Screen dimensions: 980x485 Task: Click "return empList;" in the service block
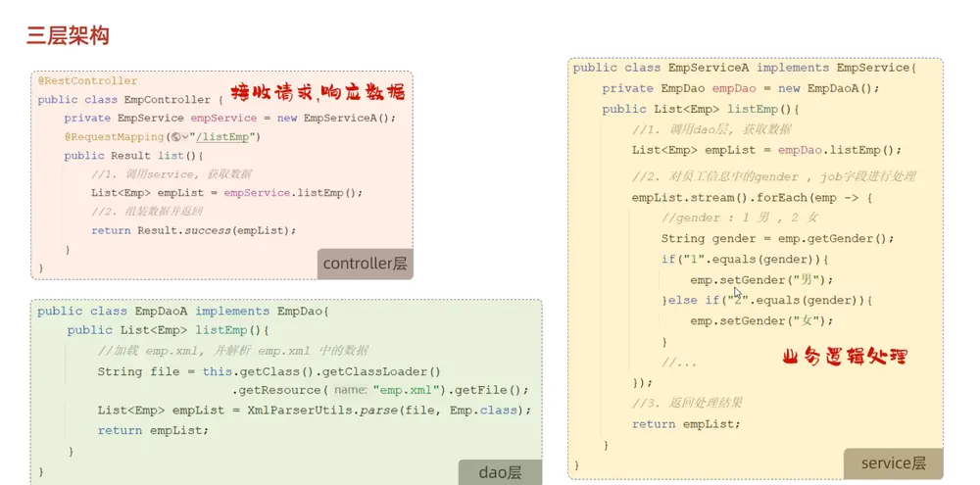pos(686,423)
